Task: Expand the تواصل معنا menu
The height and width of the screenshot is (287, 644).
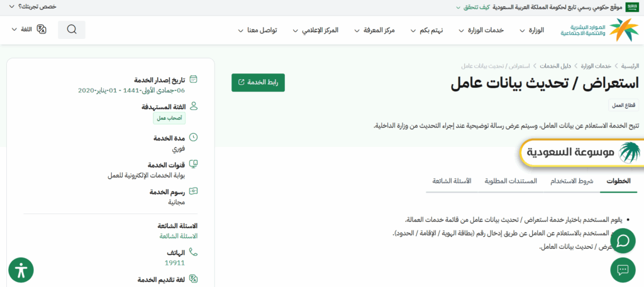Action: pos(262,30)
